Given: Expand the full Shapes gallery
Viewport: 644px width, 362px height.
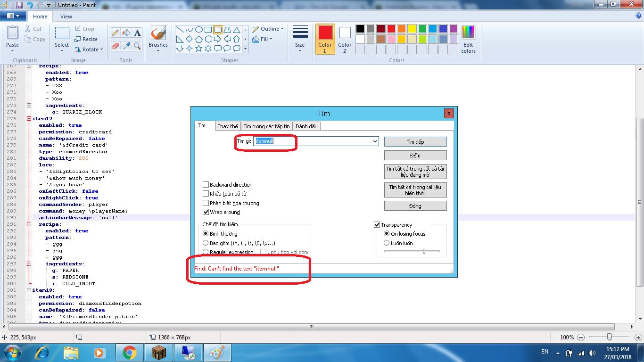Looking at the screenshot, I should pos(245,49).
